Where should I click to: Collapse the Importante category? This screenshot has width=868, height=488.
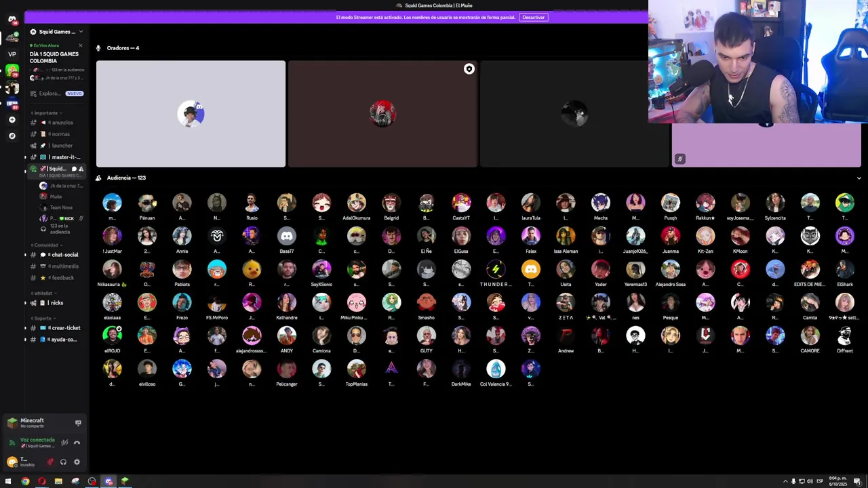point(46,113)
